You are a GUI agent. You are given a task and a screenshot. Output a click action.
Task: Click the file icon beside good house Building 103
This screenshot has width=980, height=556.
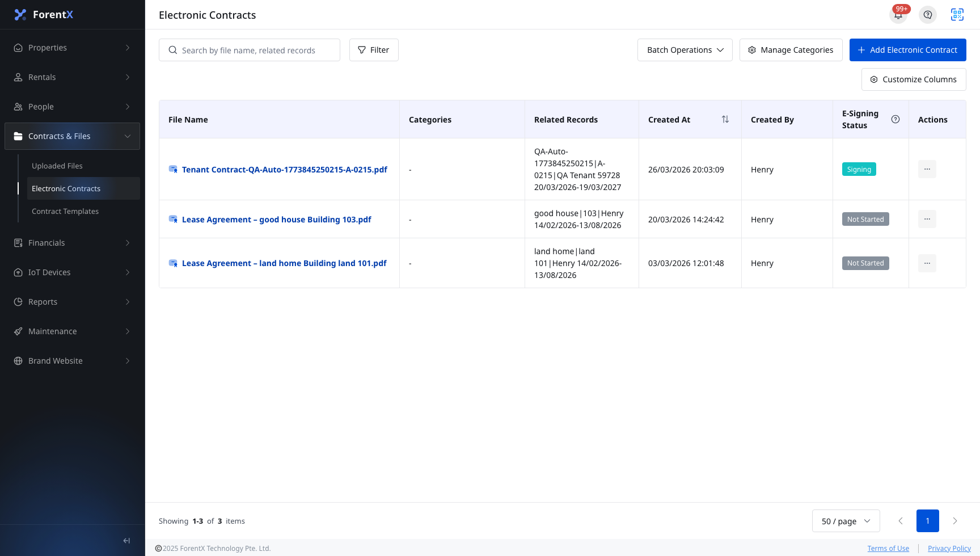tap(174, 219)
